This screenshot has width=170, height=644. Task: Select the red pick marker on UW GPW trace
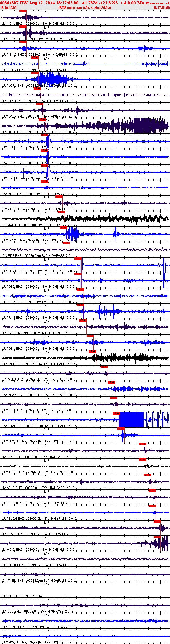(x=63, y=228)
